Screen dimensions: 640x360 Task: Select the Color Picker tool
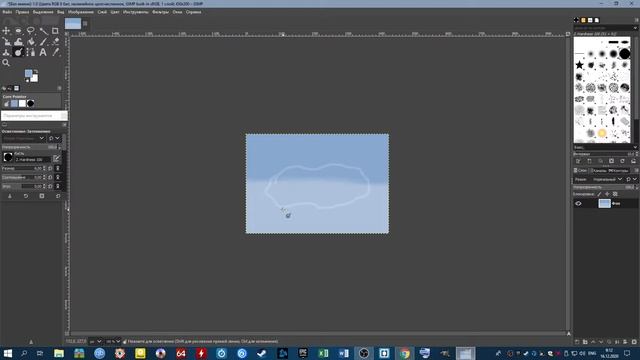click(x=56, y=52)
